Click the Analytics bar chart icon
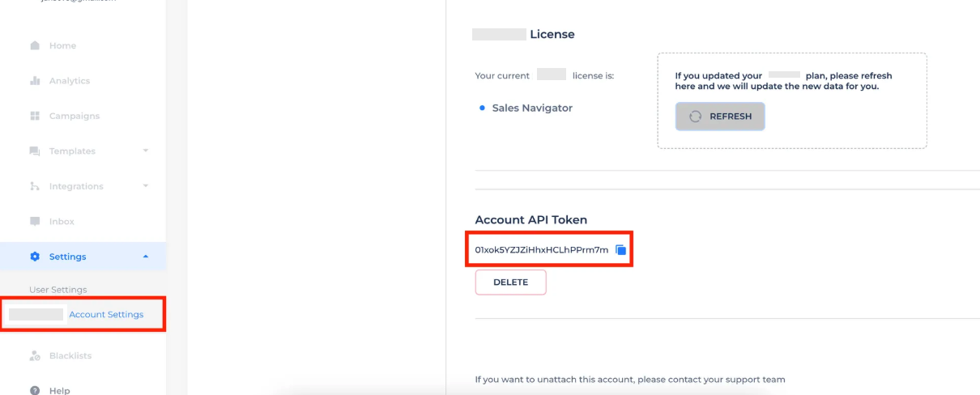Screen dimensions: 980x395 (x=35, y=81)
